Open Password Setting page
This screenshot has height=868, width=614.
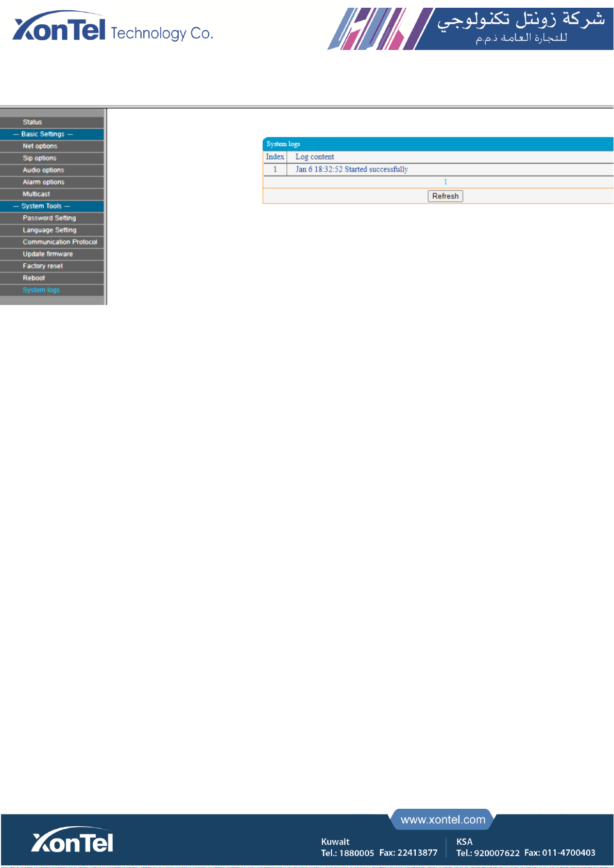pyautogui.click(x=52, y=218)
